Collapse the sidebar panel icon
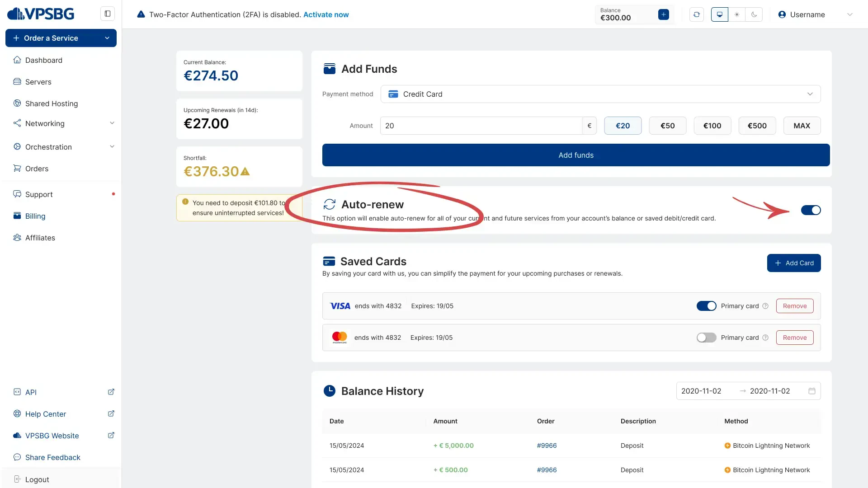Image resolution: width=868 pixels, height=488 pixels. (108, 14)
